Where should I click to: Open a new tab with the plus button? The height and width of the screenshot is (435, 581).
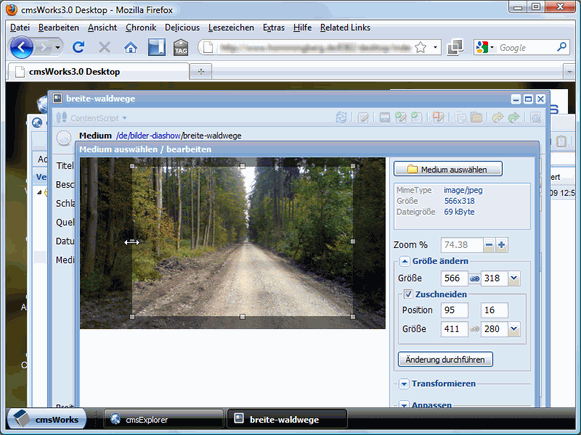[x=201, y=72]
